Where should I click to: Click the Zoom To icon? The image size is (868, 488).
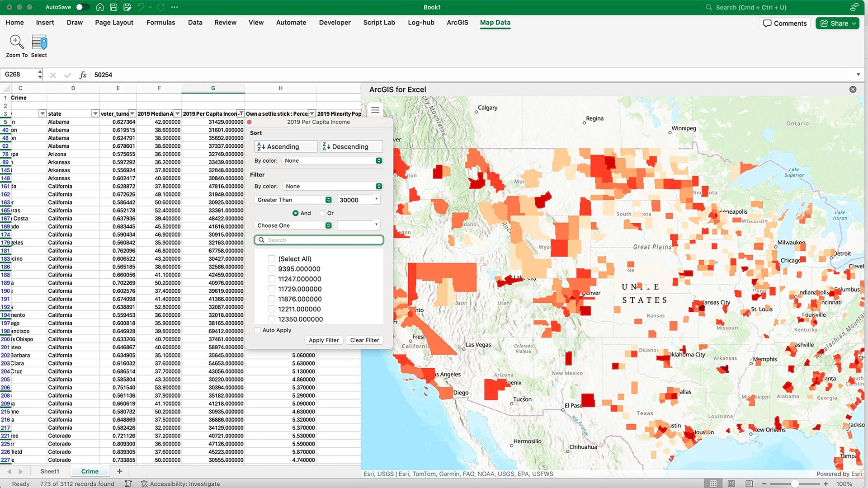[17, 42]
